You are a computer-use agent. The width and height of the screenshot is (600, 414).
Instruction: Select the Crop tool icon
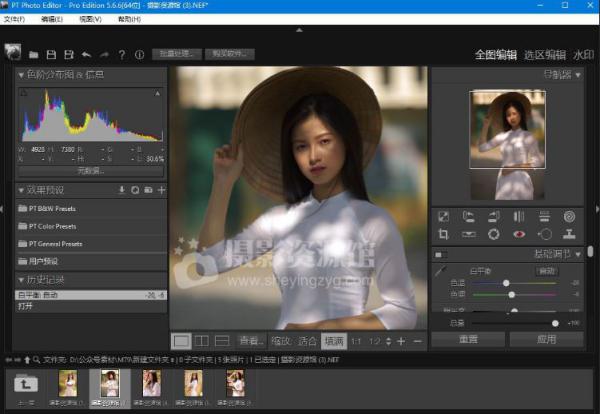[443, 234]
